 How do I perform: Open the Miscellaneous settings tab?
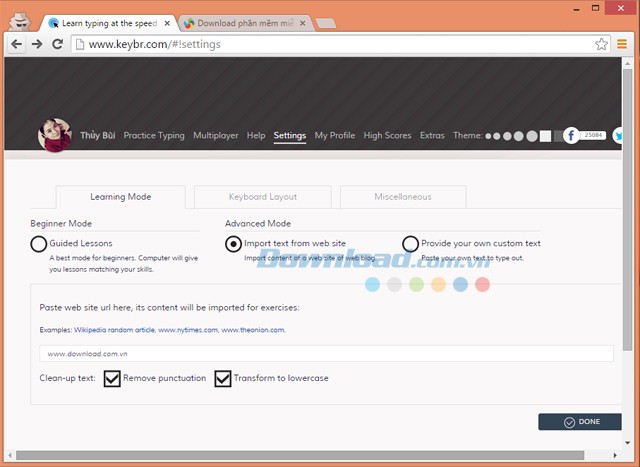point(402,197)
